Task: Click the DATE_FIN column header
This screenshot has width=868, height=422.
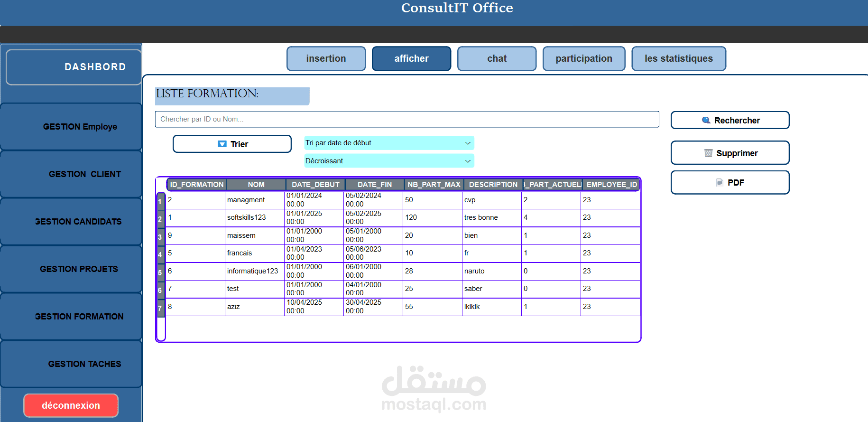Action: point(375,184)
